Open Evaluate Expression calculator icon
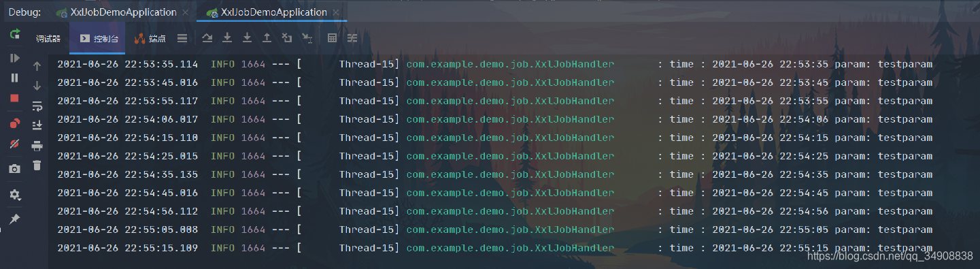Screen dimensions: 980x269 pos(333,39)
